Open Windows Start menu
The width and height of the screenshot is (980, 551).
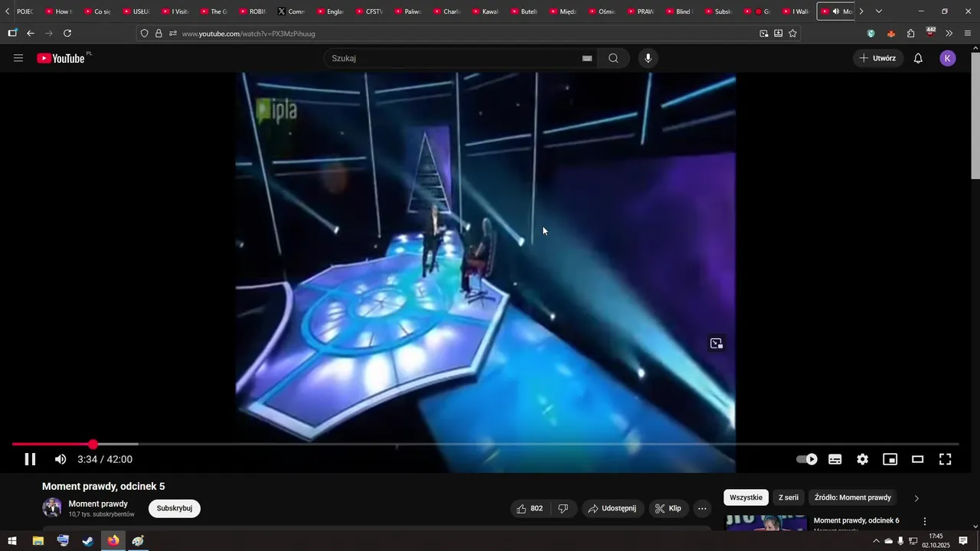click(12, 541)
